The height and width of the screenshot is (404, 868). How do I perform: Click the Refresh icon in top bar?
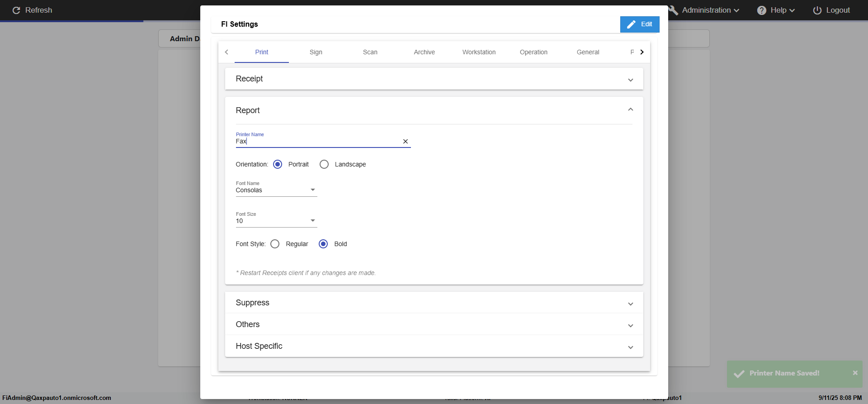point(16,10)
